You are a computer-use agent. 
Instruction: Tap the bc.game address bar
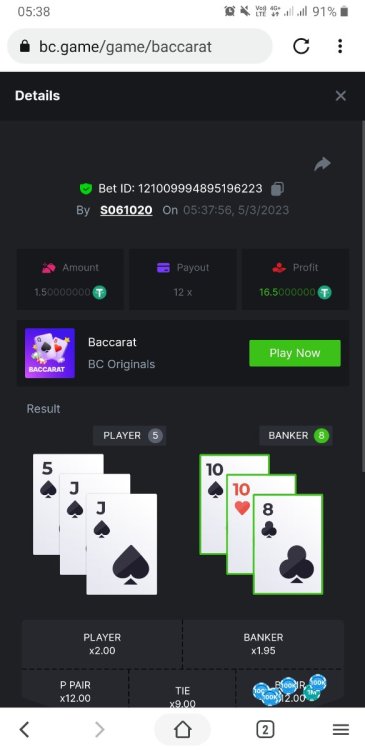coord(140,46)
